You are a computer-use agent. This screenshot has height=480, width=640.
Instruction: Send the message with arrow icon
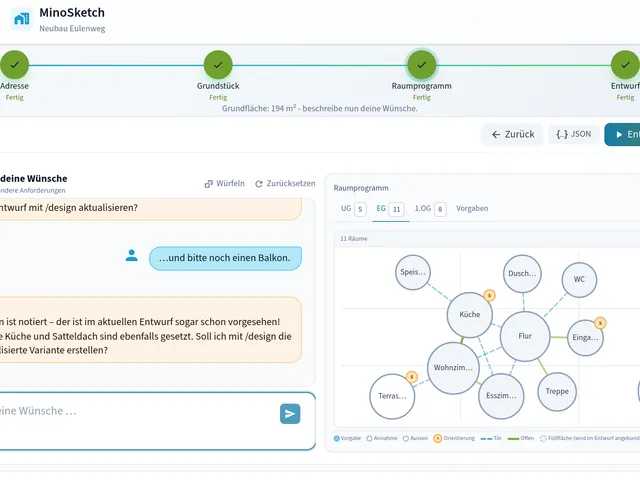coord(290,414)
